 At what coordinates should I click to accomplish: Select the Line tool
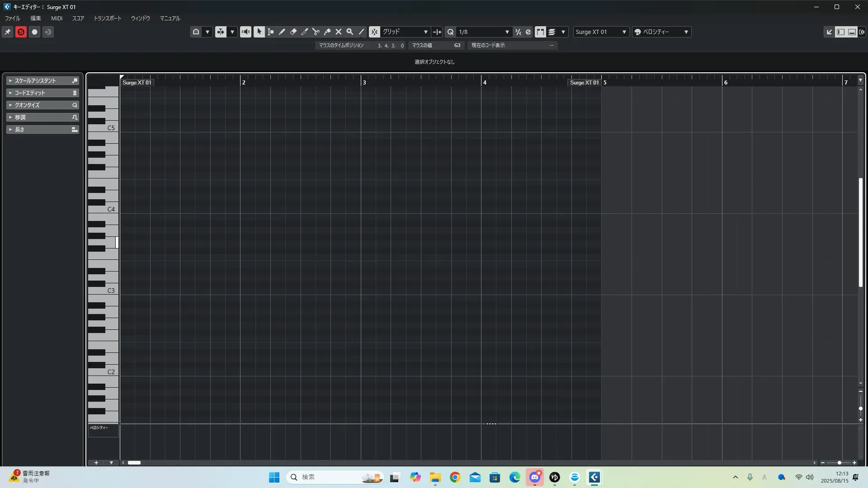[361, 32]
